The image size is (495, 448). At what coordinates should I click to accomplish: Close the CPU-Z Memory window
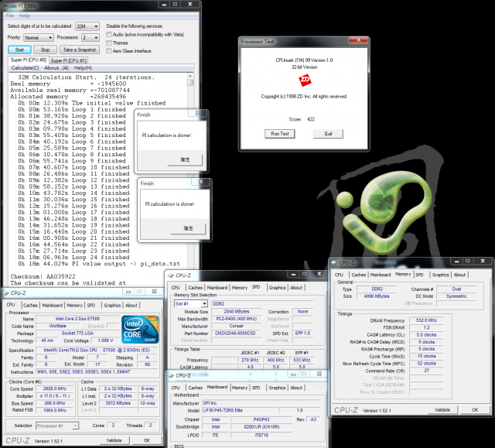pos(483,261)
